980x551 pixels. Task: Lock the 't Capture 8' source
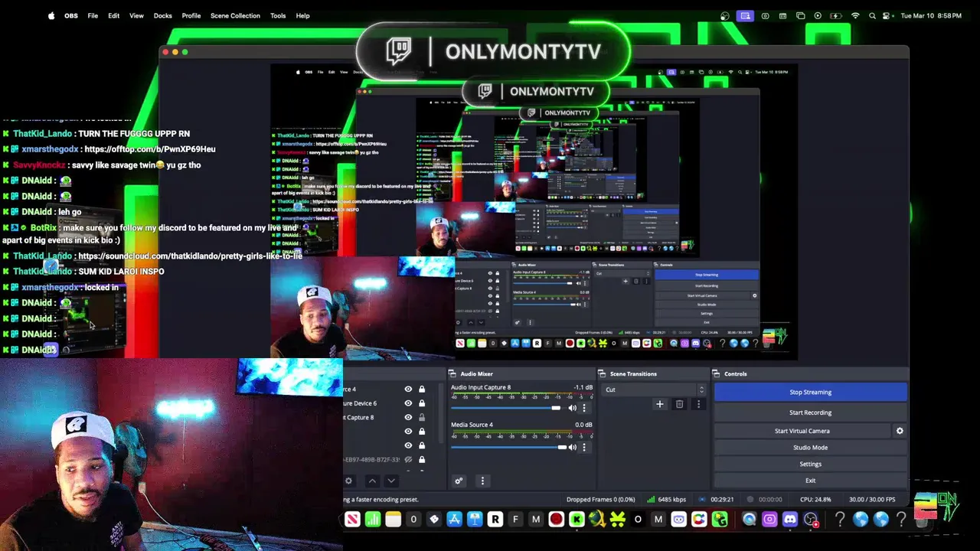point(421,417)
